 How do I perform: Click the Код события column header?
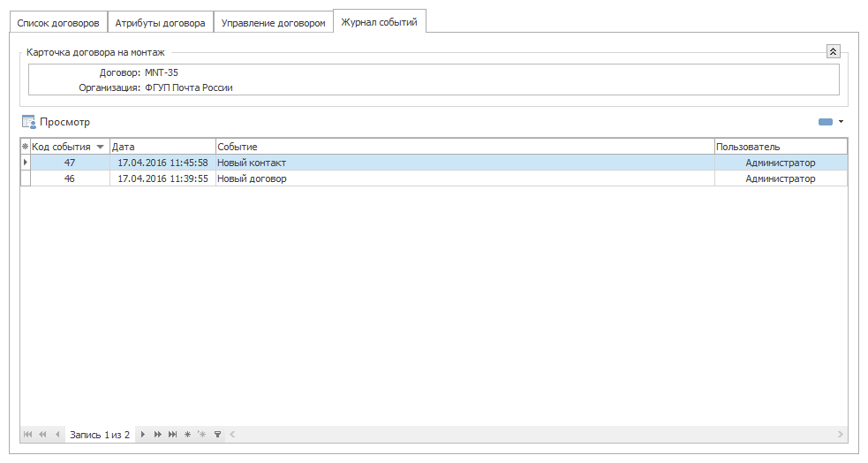(70, 147)
